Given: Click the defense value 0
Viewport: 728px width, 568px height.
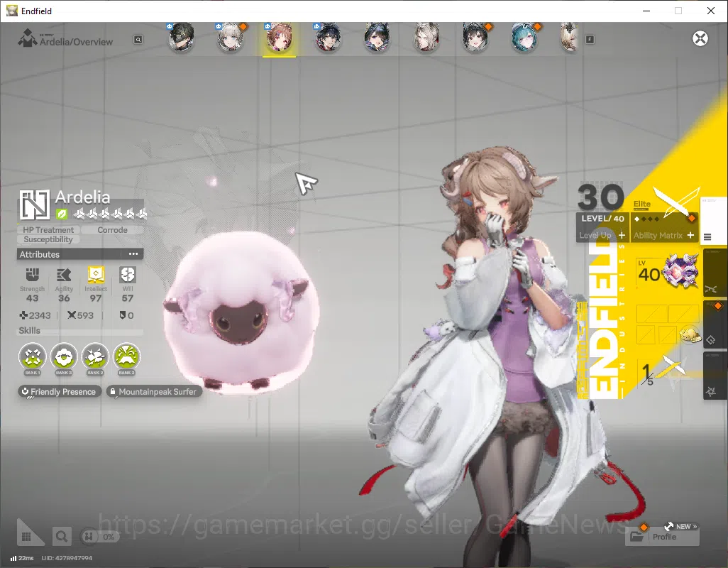Looking at the screenshot, I should pos(131,315).
